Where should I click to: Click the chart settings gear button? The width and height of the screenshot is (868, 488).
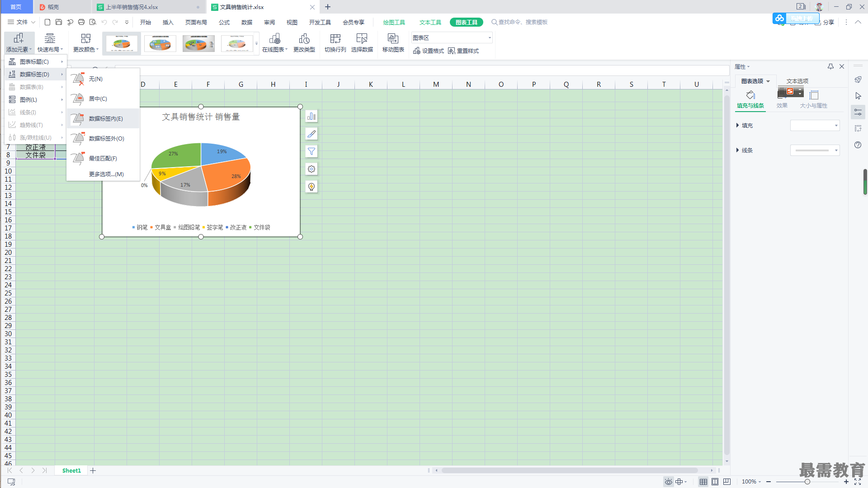tap(311, 169)
